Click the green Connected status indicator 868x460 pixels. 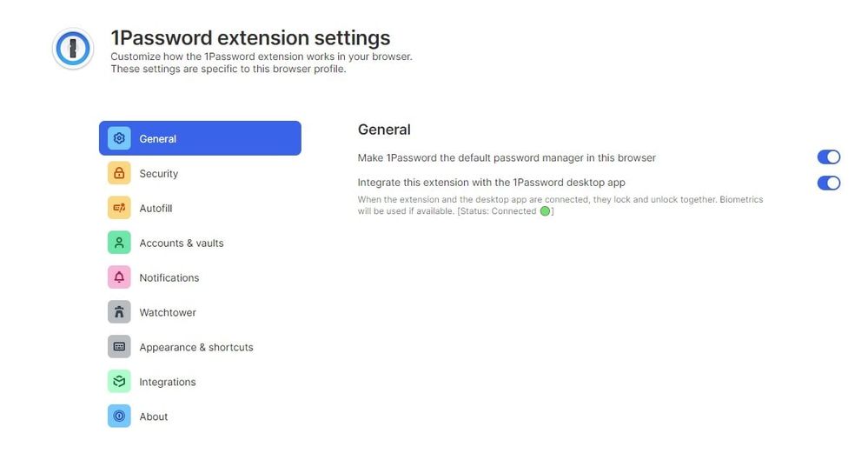coord(546,211)
